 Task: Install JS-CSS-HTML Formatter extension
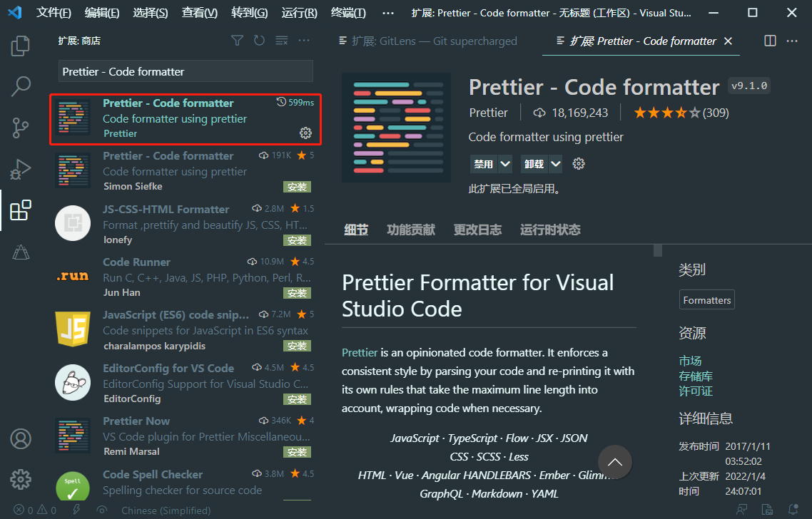[298, 240]
